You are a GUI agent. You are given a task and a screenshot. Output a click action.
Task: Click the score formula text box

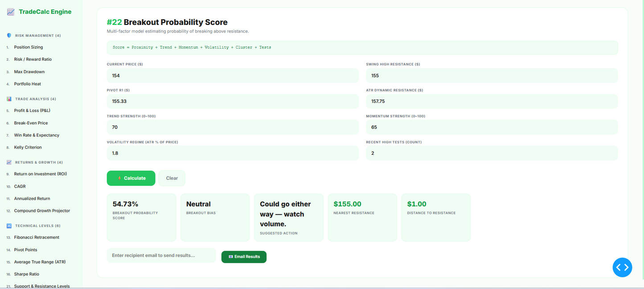(x=362, y=47)
